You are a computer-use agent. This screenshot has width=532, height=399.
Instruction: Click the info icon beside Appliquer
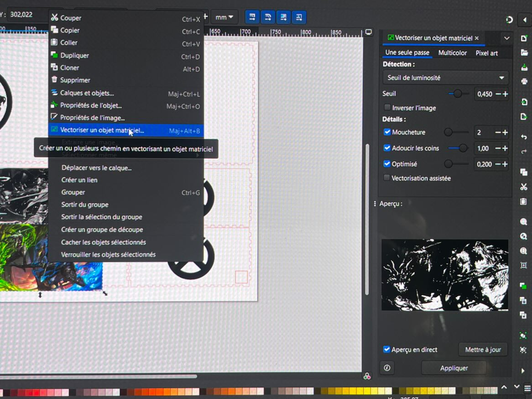(x=387, y=368)
